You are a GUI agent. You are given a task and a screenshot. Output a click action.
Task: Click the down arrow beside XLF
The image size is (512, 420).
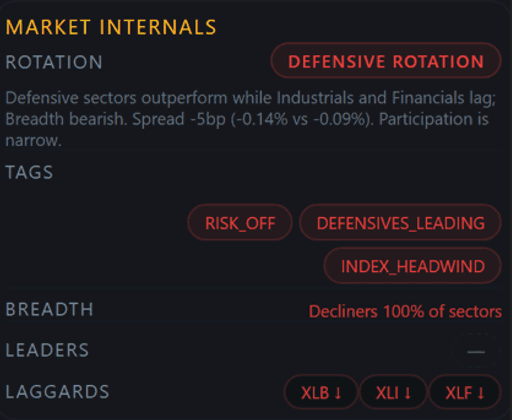tap(481, 392)
